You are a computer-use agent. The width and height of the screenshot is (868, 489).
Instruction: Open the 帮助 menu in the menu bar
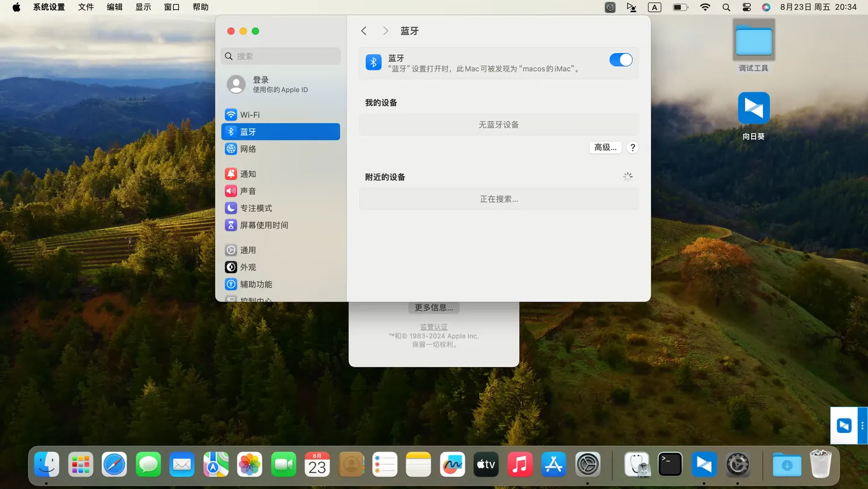200,7
